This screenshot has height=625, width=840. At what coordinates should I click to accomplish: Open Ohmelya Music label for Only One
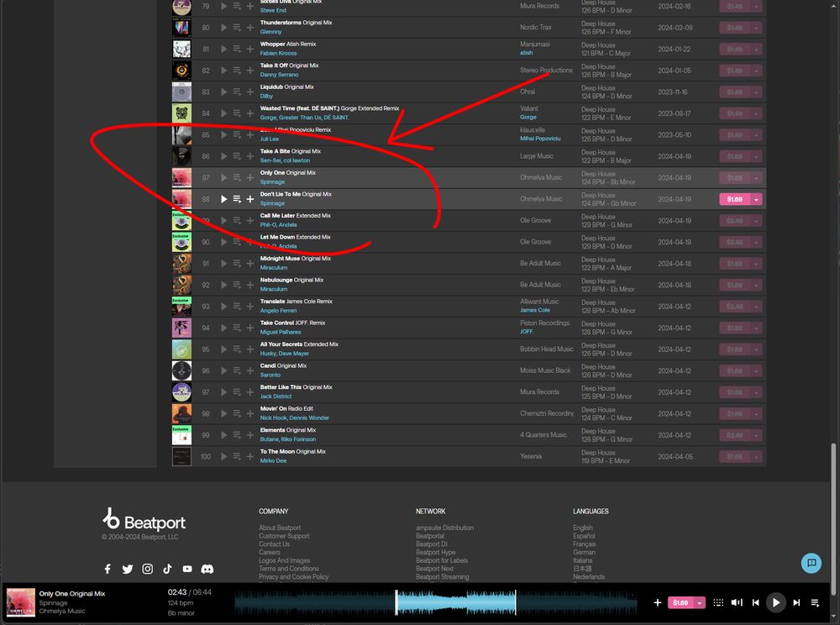tap(540, 177)
